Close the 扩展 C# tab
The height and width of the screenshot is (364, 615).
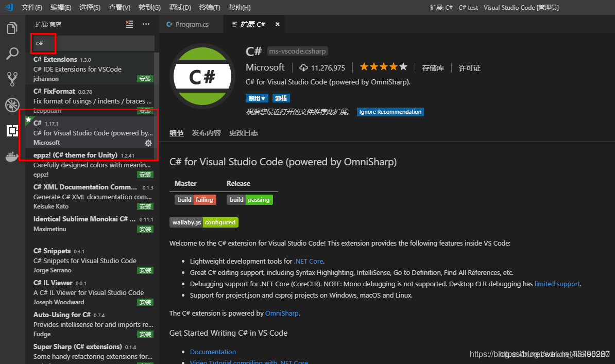277,24
